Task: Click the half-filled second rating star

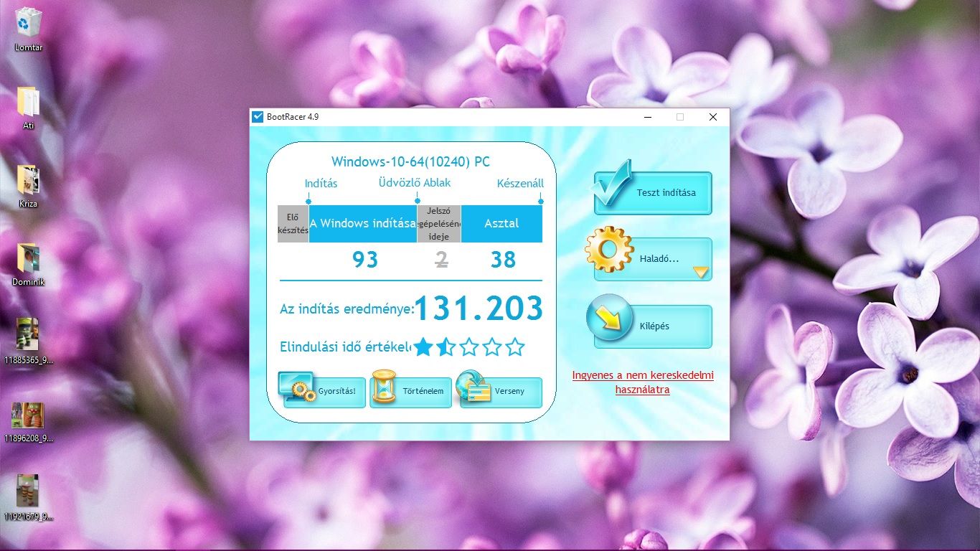Action: (x=446, y=348)
